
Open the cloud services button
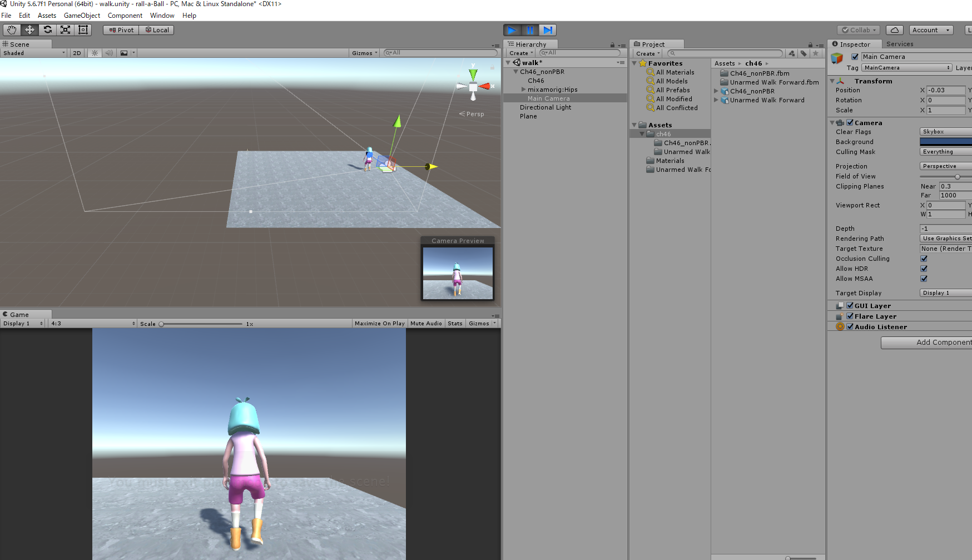(894, 30)
